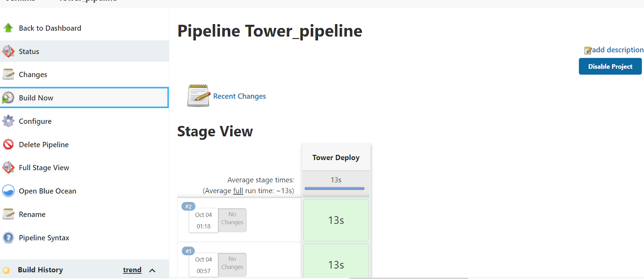Open build #2 badge in Stage View
The width and height of the screenshot is (644, 279).
click(x=188, y=206)
